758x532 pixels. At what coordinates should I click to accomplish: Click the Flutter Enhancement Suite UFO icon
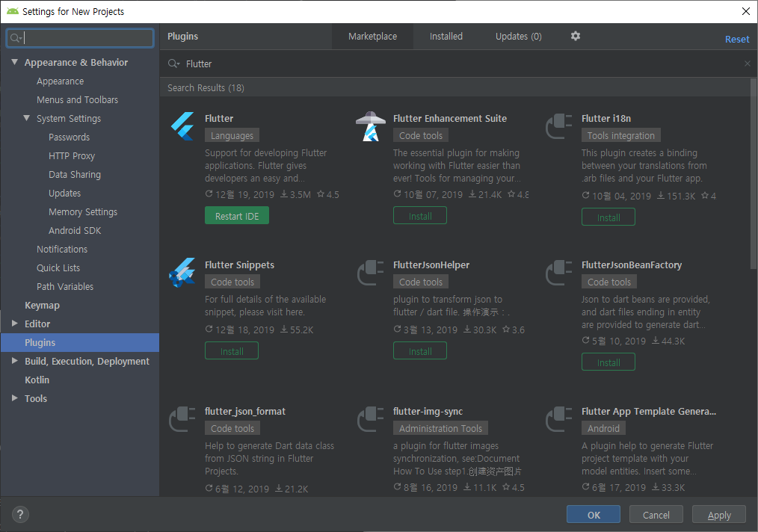point(371,126)
